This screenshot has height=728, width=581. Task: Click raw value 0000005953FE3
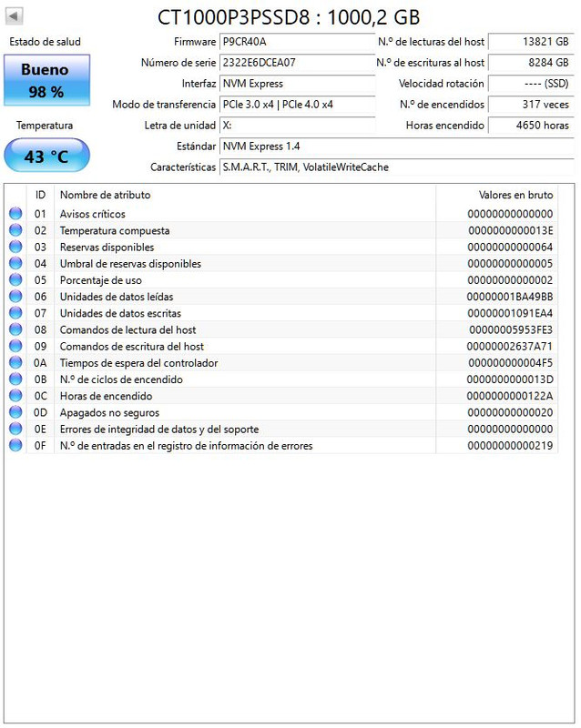pos(511,329)
